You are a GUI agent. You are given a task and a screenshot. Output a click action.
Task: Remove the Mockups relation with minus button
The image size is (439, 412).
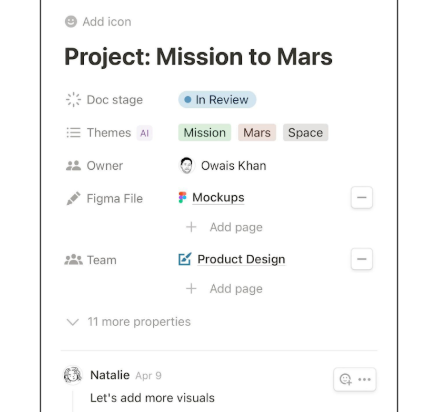pyautogui.click(x=362, y=198)
